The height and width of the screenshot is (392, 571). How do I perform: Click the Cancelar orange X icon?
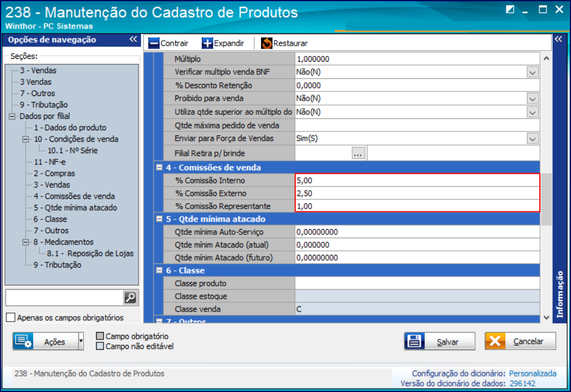[x=495, y=341]
